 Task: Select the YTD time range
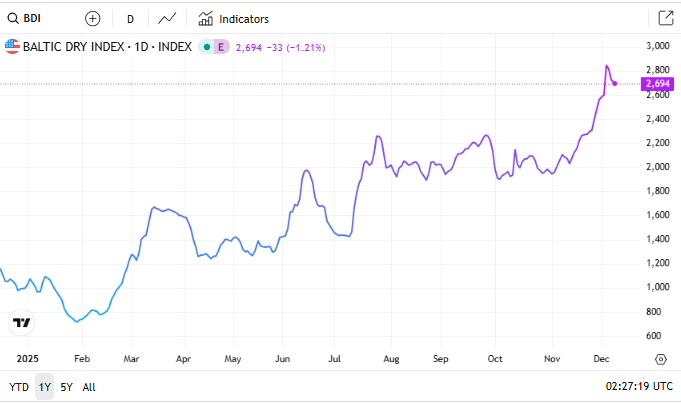pyautogui.click(x=19, y=386)
